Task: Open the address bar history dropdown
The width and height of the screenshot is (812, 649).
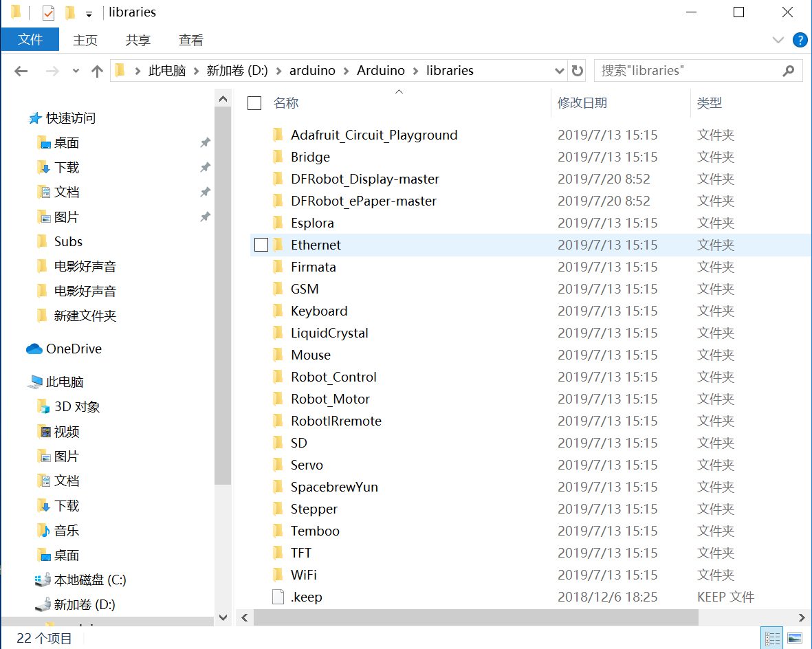Action: 559,71
